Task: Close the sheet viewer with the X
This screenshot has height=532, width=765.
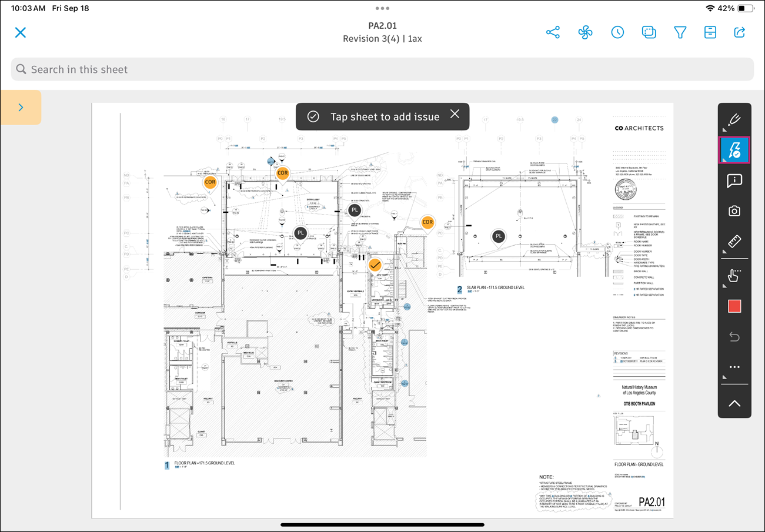Action: click(21, 32)
